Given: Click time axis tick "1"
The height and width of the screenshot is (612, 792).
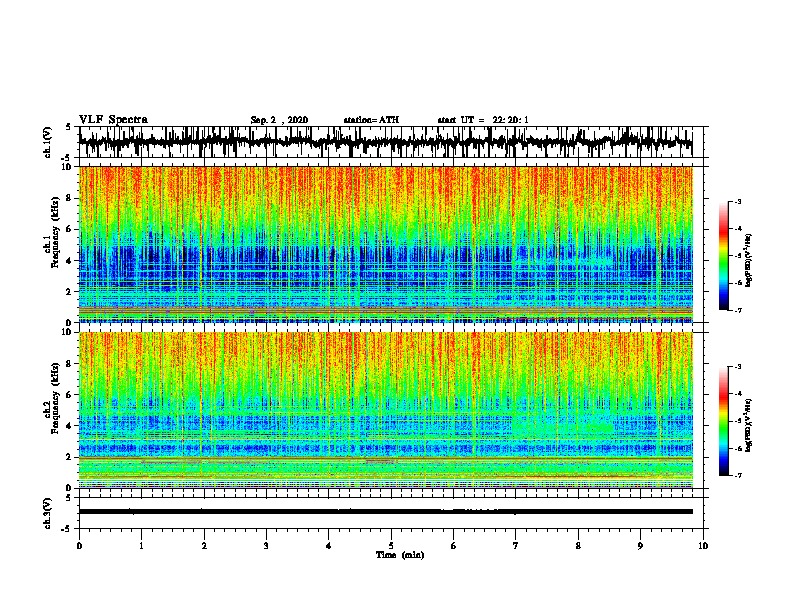Looking at the screenshot, I should tap(141, 546).
